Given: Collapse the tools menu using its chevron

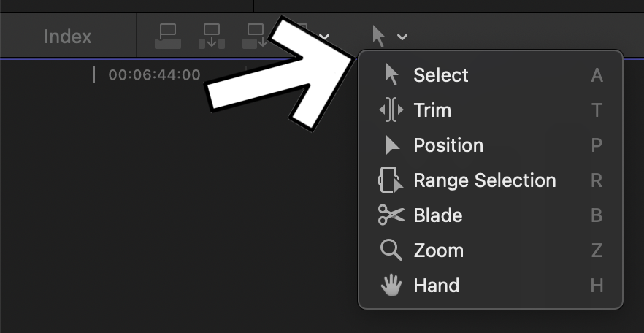Looking at the screenshot, I should [403, 37].
